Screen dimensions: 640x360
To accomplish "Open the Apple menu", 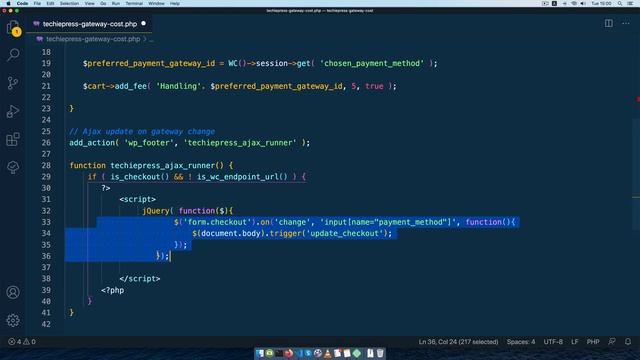I will (8, 3).
